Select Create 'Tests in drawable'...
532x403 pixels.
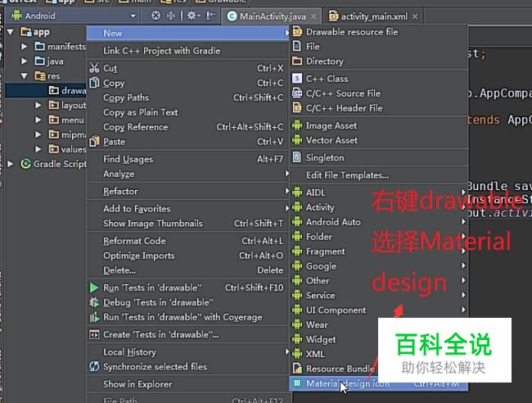point(188,334)
